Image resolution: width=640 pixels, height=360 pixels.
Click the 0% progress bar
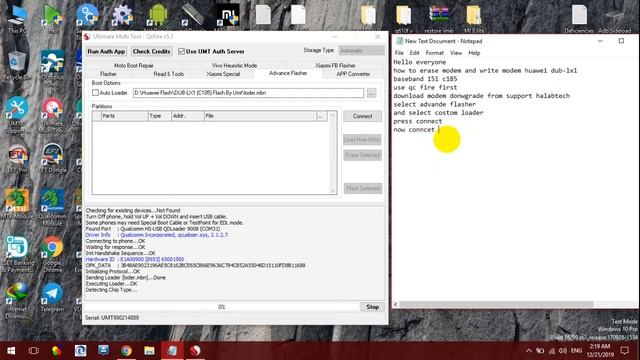(222, 307)
